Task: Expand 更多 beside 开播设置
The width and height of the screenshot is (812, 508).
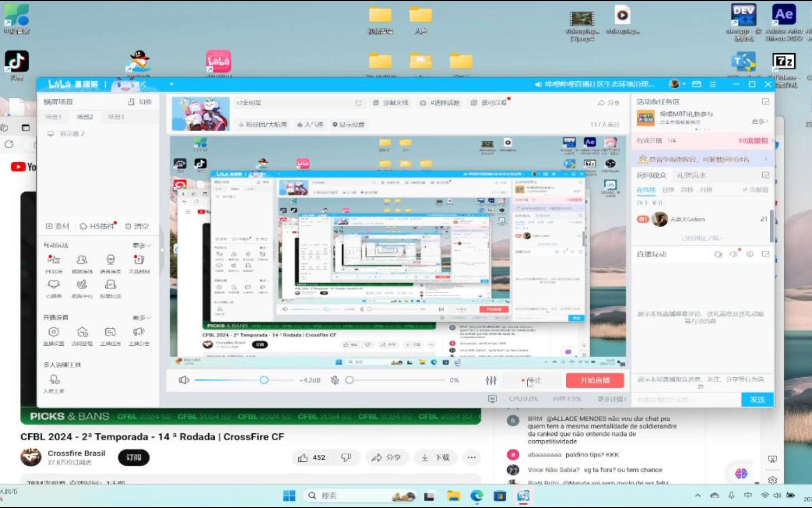Action: tap(141, 317)
